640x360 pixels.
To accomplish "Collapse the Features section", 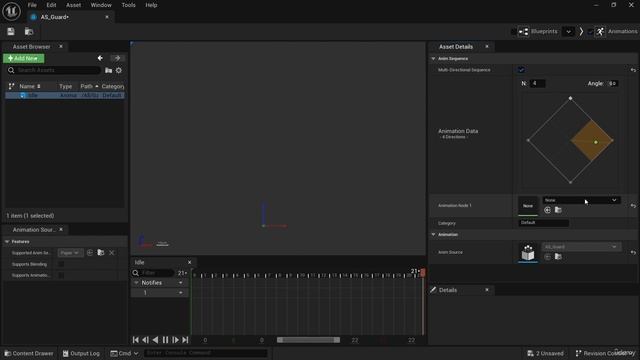I will coord(7,242).
